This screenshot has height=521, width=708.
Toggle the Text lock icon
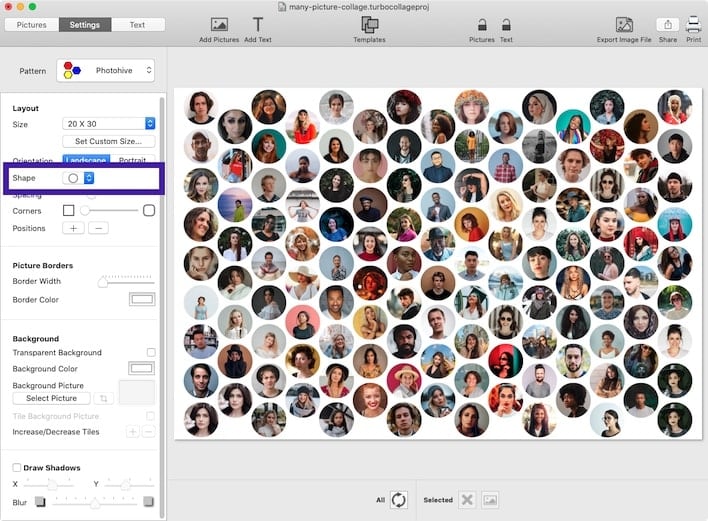coord(506,25)
